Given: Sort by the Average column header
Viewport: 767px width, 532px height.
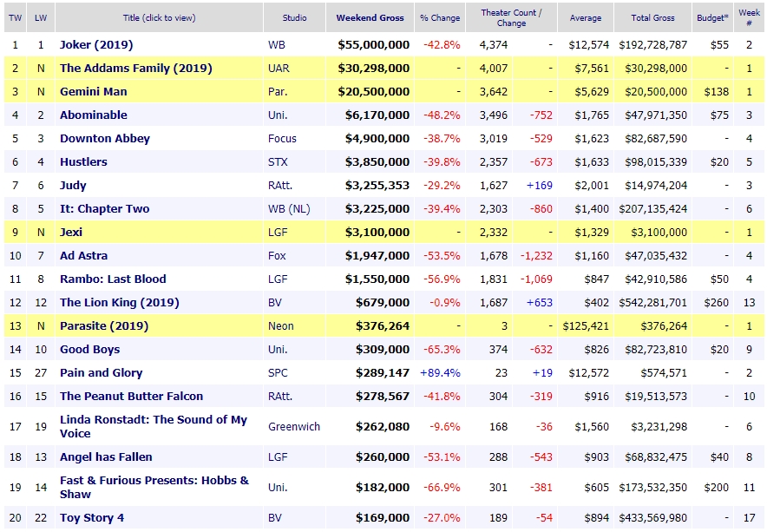Looking at the screenshot, I should tap(586, 18).
